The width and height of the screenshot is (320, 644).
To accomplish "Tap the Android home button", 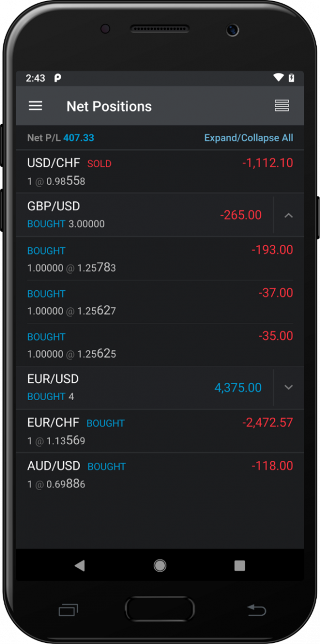I will 159,565.
